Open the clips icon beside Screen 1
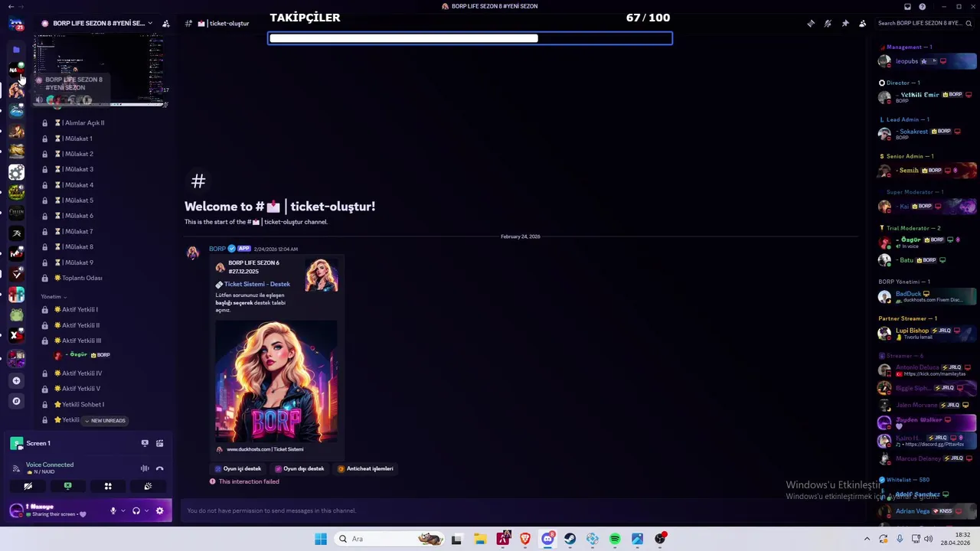The width and height of the screenshot is (980, 551). (x=159, y=443)
